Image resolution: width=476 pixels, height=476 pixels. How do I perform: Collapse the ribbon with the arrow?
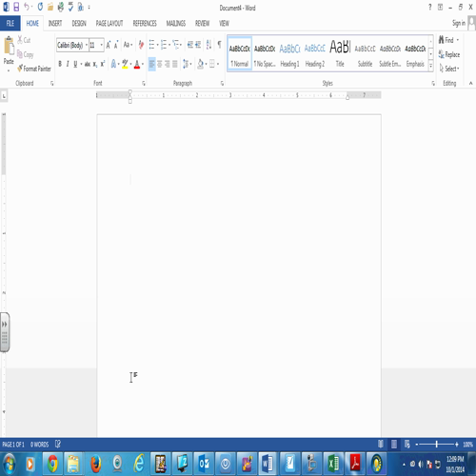pyautogui.click(x=470, y=83)
